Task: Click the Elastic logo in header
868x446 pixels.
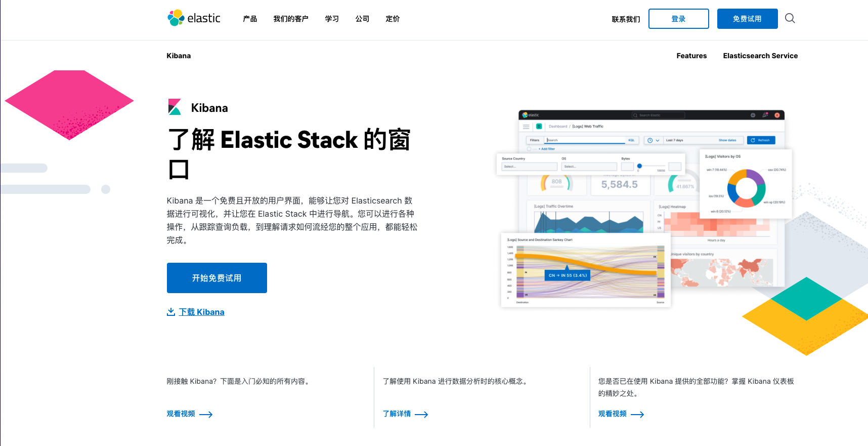Action: (x=194, y=18)
